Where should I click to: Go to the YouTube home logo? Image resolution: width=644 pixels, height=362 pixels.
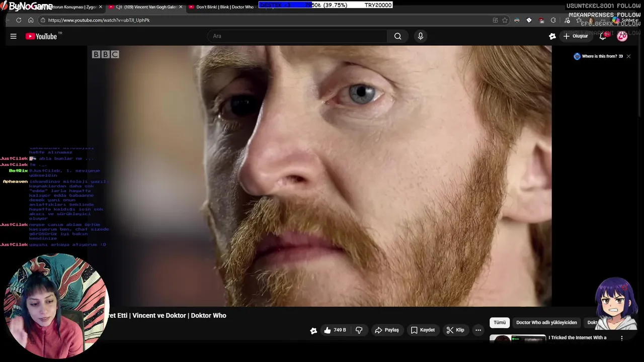point(41,36)
